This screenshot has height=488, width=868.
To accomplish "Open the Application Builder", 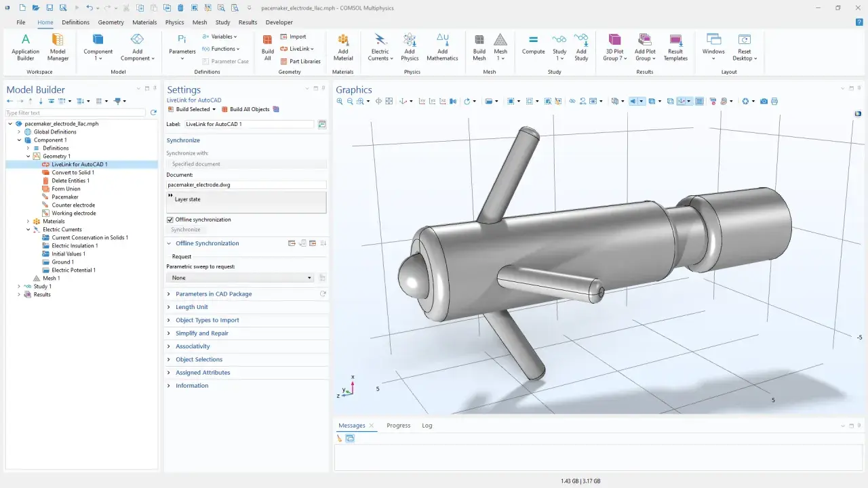I will tap(26, 47).
